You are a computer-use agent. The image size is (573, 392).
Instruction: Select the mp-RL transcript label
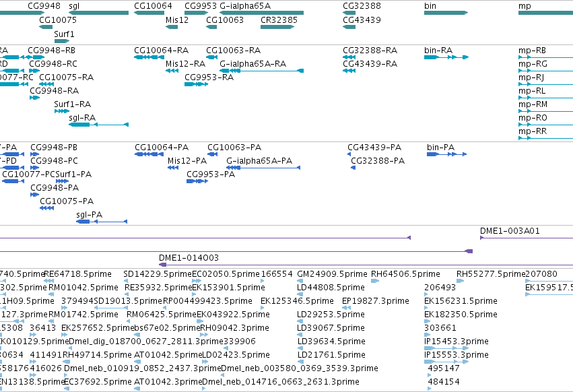tap(532, 91)
